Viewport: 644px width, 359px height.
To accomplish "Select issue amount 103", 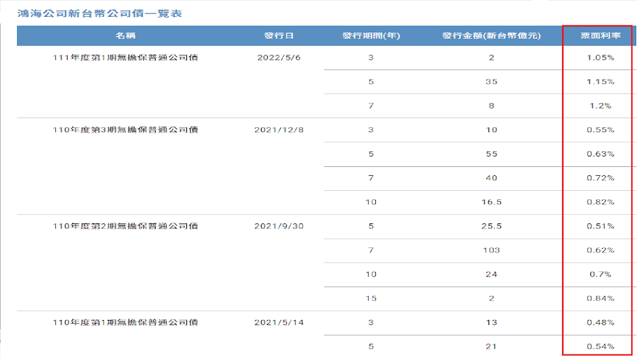I will tap(491, 250).
